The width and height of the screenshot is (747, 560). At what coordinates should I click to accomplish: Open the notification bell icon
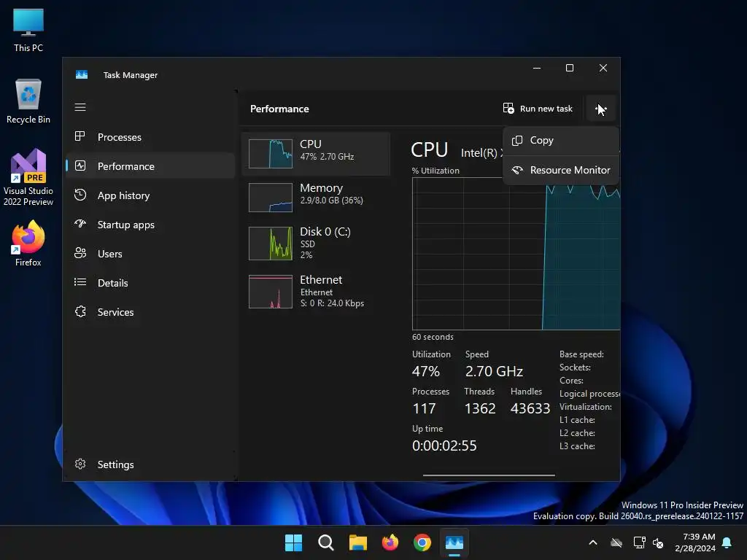(727, 542)
